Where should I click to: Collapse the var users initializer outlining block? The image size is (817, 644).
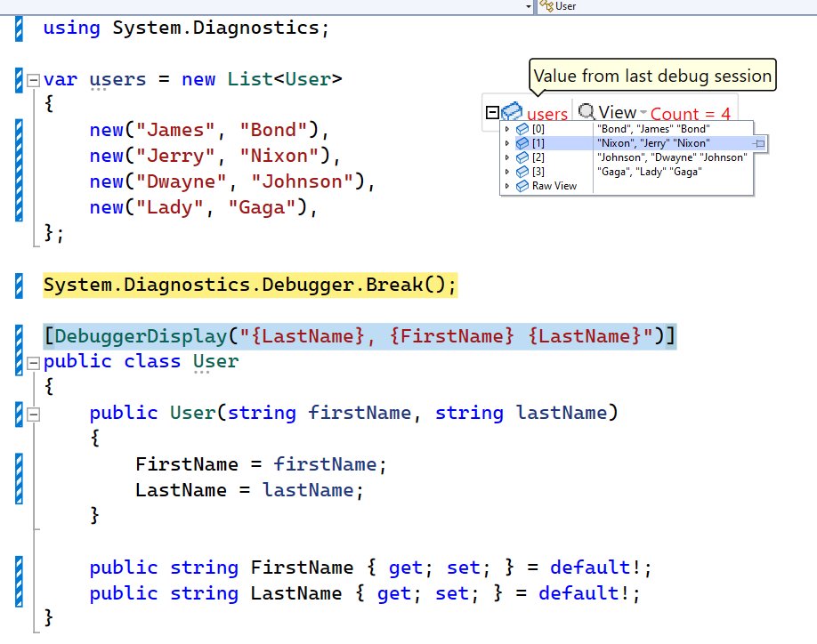pyautogui.click(x=33, y=80)
